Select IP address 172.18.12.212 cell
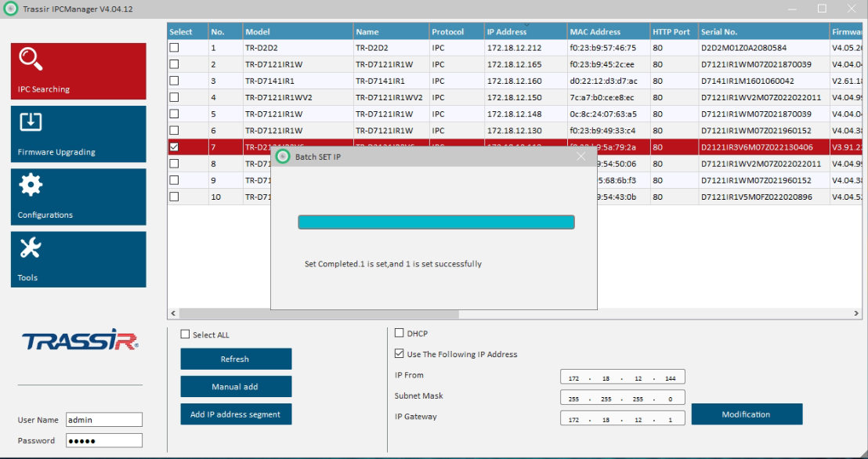The height and width of the screenshot is (459, 868). tap(526, 48)
